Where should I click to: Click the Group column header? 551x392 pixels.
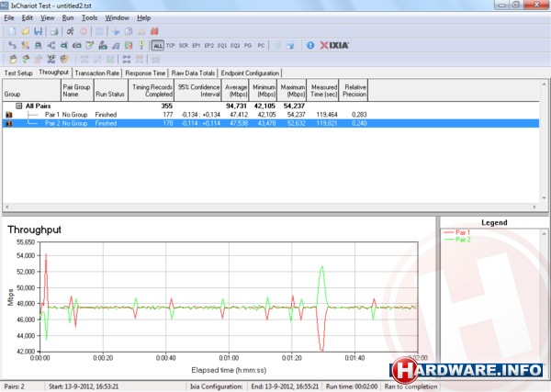click(x=31, y=91)
